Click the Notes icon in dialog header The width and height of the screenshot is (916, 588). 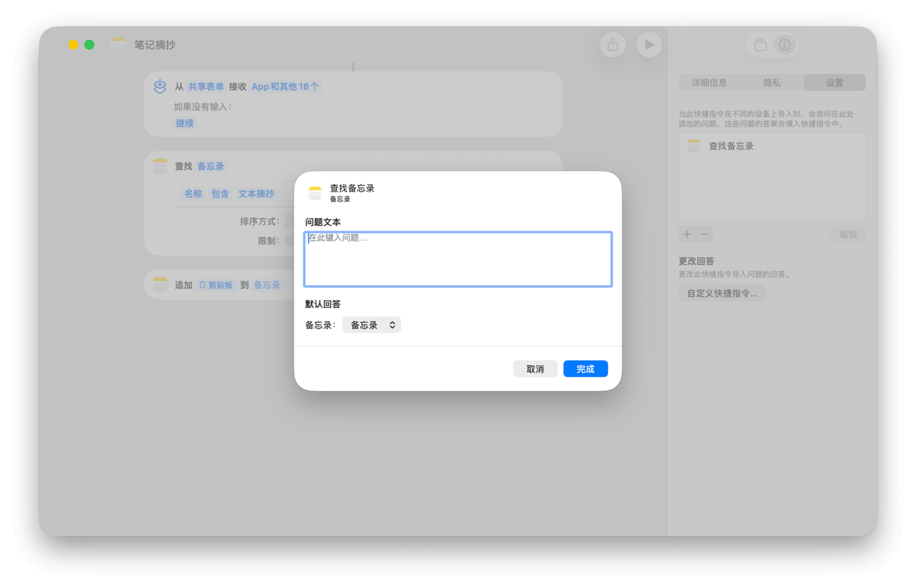coord(315,193)
